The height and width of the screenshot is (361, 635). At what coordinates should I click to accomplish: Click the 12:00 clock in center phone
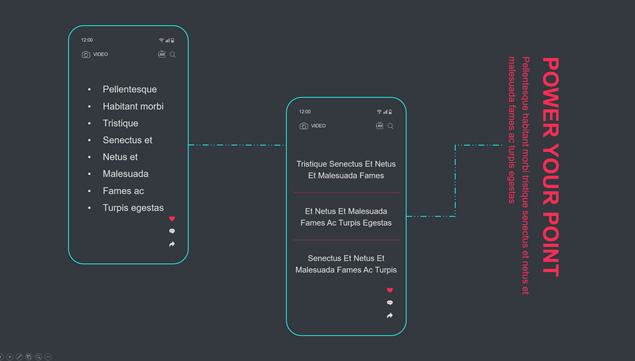(305, 112)
